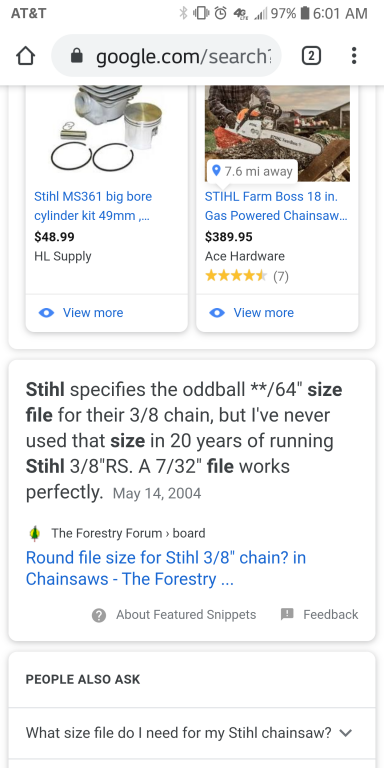
Task: Tap the lock icon in address bar
Action: (x=76, y=56)
